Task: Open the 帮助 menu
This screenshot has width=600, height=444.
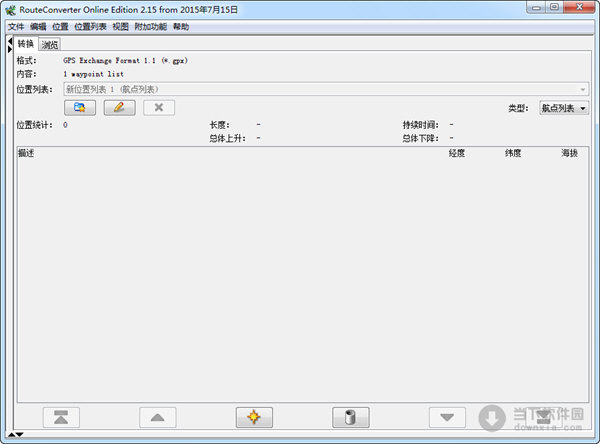Action: coord(181,26)
